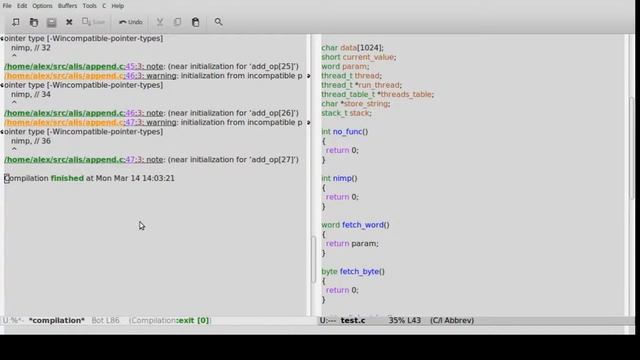The image size is (640, 360).
Task: Click 'byte fetch_byte()' function header
Action: click(x=353, y=271)
